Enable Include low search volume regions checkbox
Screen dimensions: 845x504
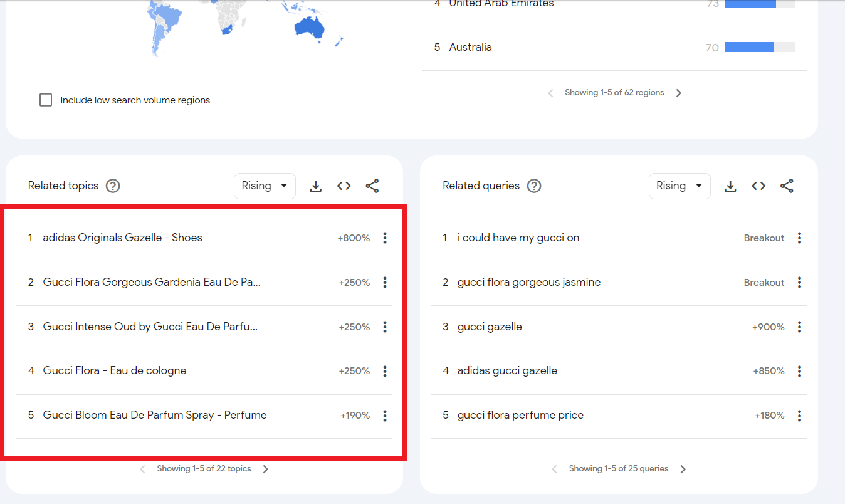pos(46,100)
